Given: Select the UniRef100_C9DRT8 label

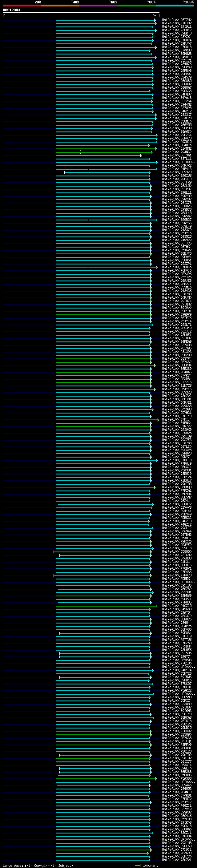Looking at the screenshot, I should tap(177, 33).
